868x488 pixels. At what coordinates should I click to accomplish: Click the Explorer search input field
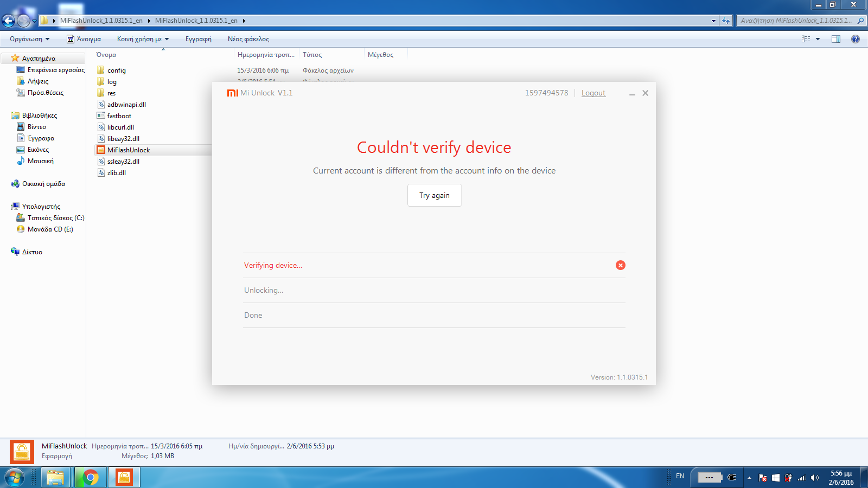click(795, 21)
